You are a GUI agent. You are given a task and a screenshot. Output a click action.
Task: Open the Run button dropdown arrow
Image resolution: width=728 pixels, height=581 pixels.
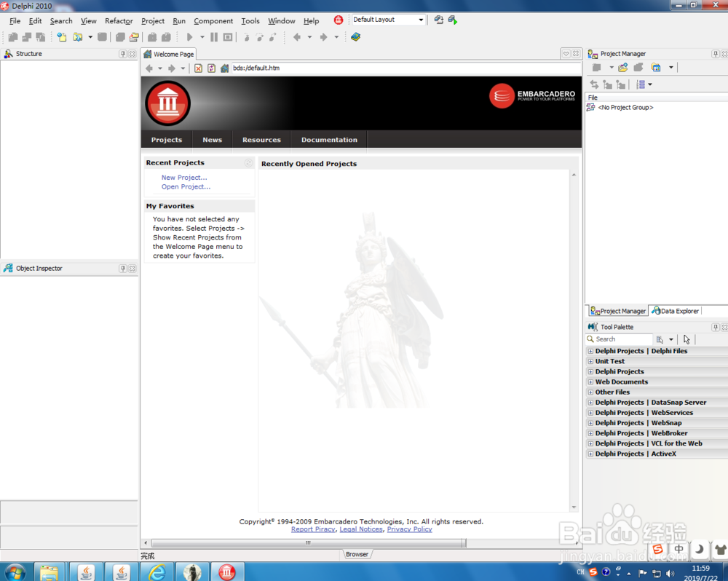(x=202, y=37)
